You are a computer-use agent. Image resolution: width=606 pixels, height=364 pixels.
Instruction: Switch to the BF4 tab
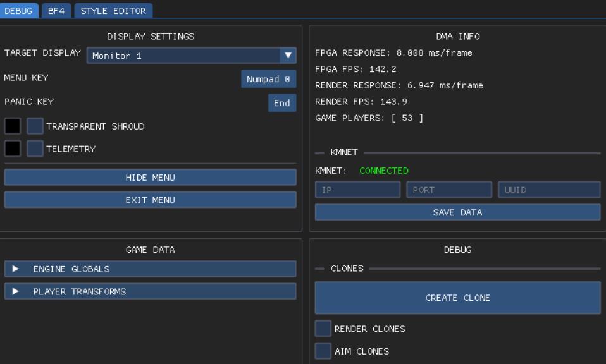pos(56,11)
